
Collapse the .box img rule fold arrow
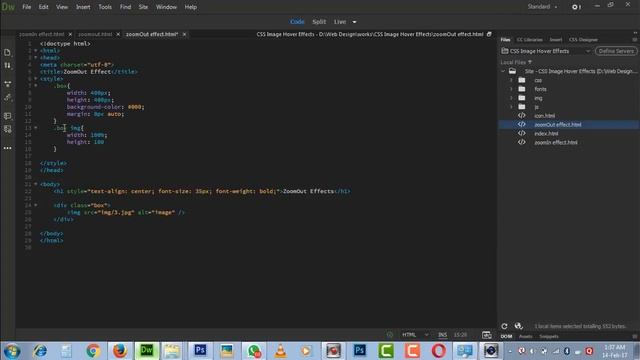coord(36,128)
